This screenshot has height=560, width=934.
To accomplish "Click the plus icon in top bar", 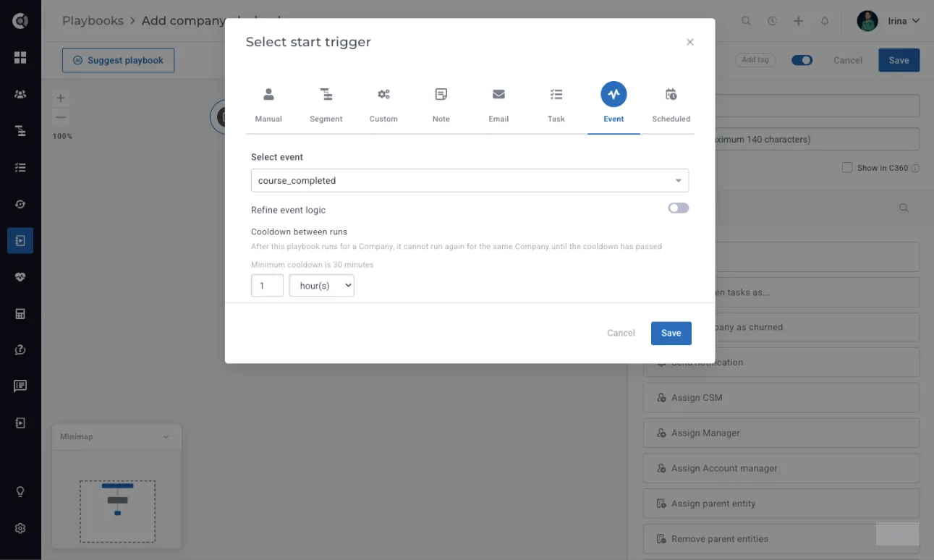I will point(799,21).
